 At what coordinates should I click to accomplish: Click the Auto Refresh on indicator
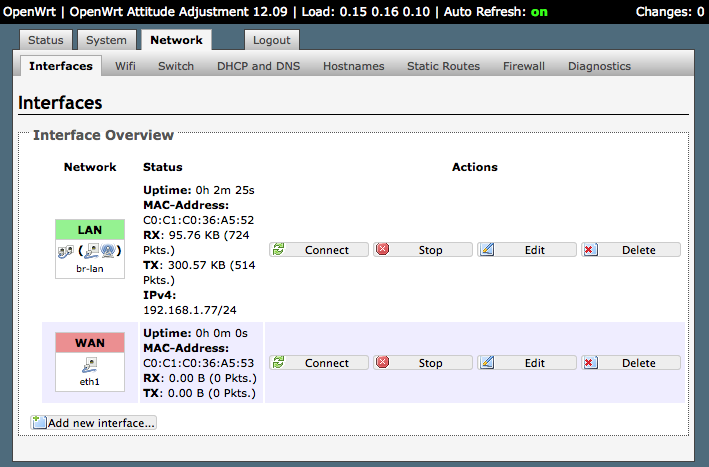(x=539, y=12)
